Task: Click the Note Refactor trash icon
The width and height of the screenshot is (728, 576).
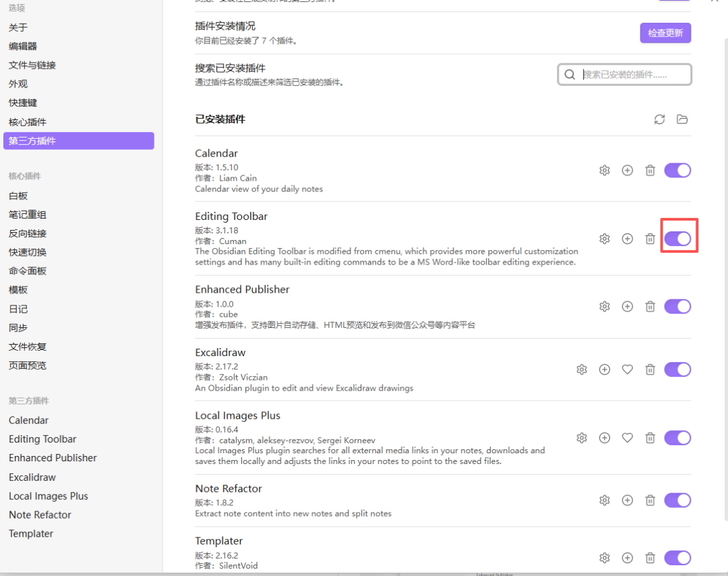Action: [650, 500]
